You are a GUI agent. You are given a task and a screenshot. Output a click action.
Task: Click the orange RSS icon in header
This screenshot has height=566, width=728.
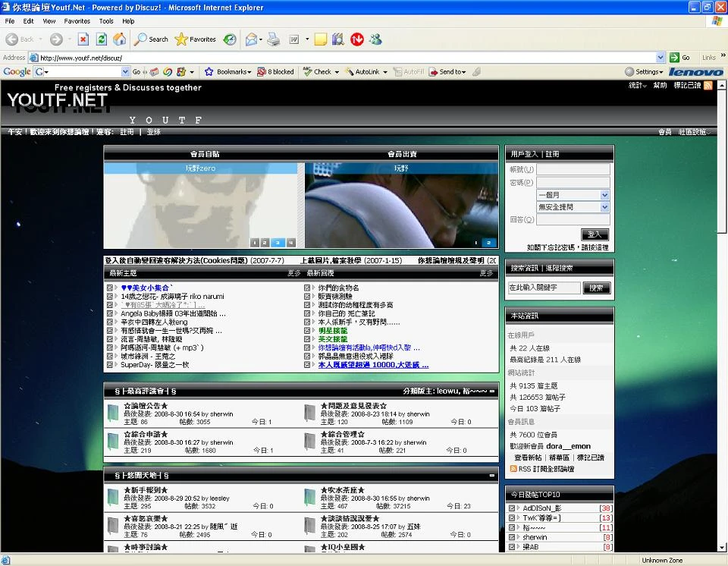coord(708,85)
